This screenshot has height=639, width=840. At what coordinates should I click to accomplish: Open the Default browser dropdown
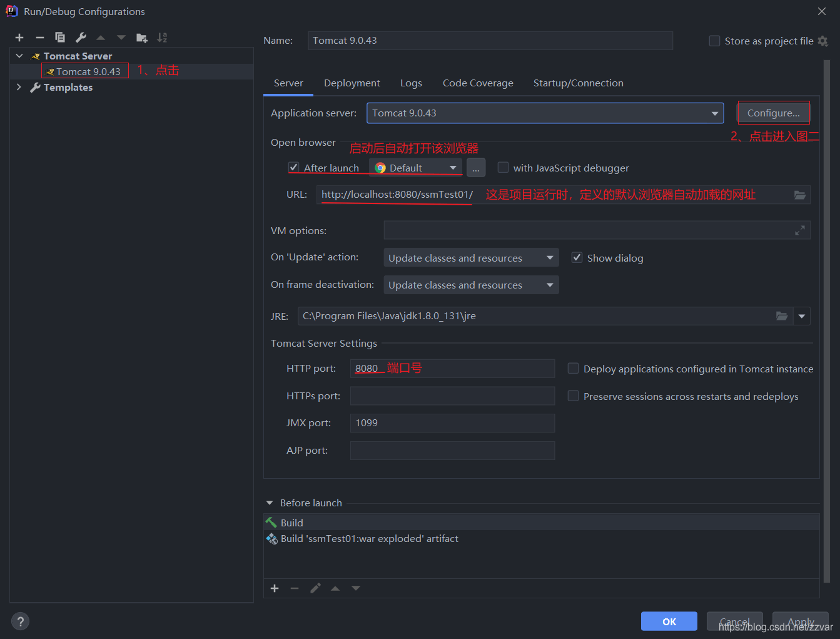click(415, 168)
